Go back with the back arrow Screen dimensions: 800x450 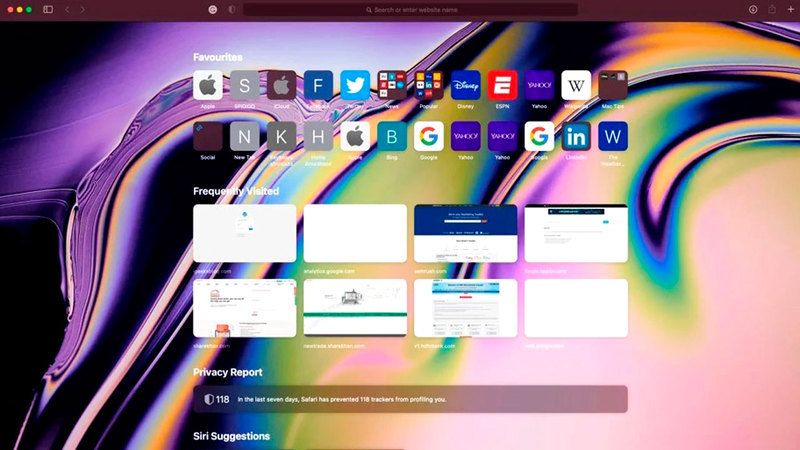point(67,9)
